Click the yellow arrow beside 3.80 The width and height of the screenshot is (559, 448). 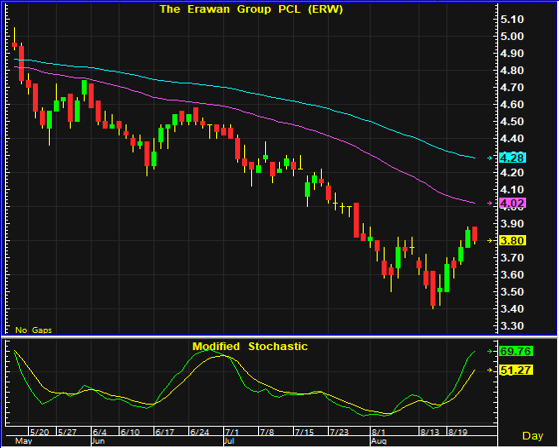point(490,241)
